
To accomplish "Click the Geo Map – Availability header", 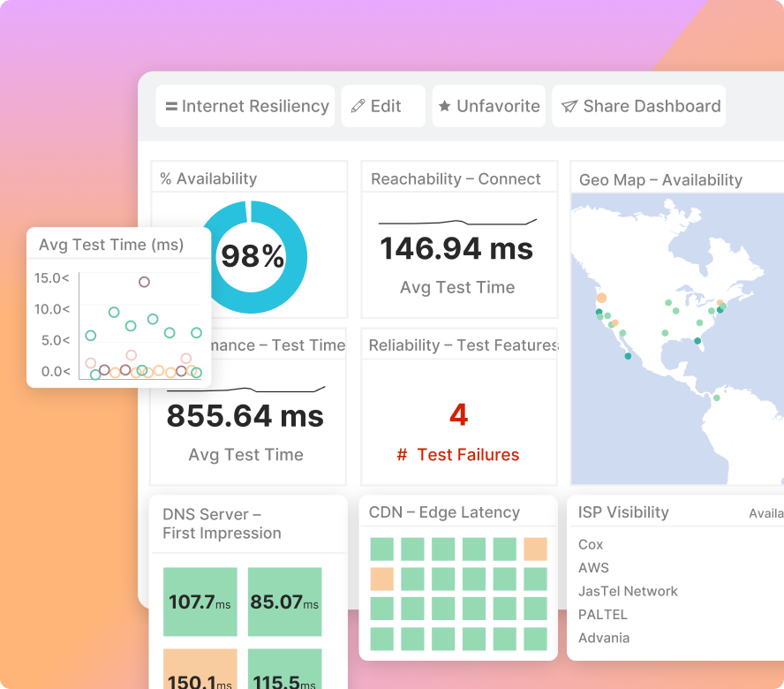I will [660, 180].
